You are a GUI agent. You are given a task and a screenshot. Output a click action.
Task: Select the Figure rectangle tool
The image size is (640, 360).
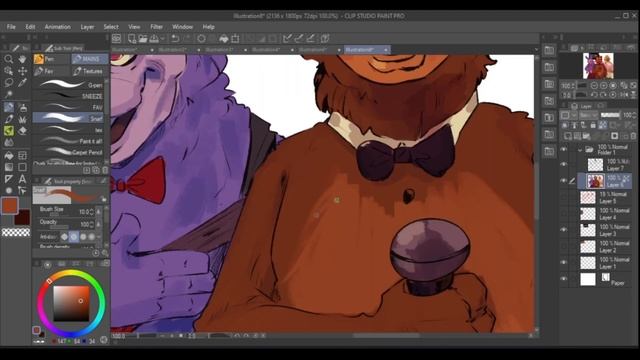point(22,167)
